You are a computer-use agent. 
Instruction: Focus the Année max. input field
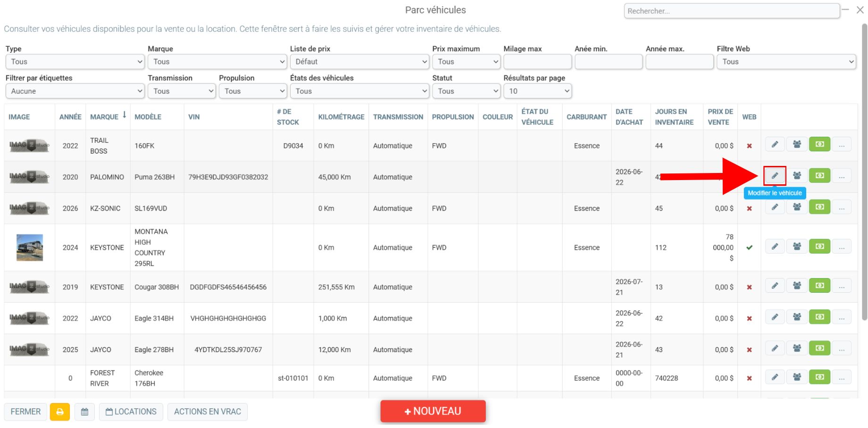click(x=680, y=62)
